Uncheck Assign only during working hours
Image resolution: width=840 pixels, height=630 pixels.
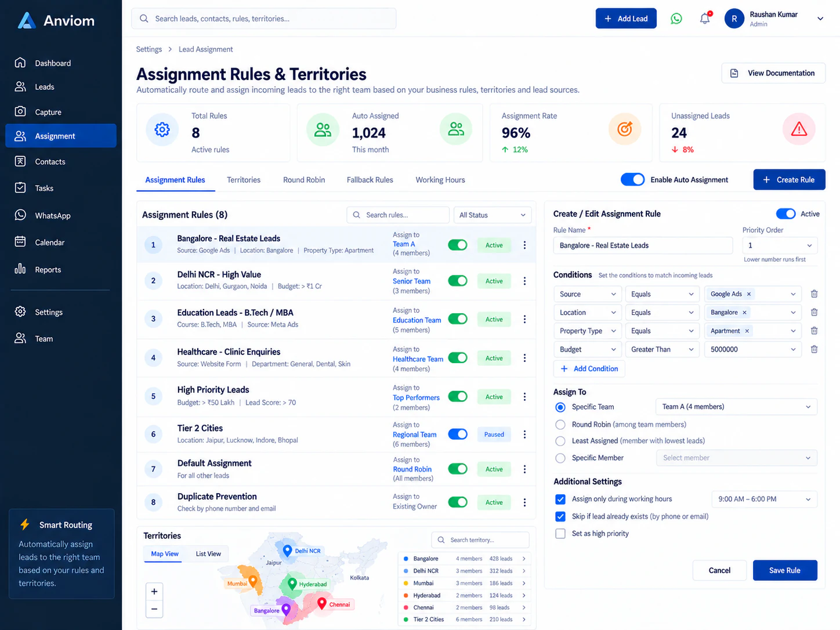coord(560,499)
